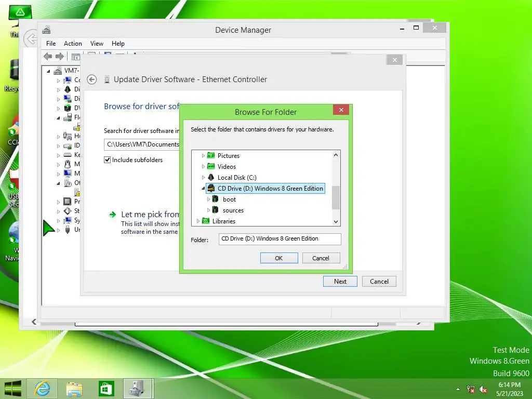The height and width of the screenshot is (399, 532).
Task: Open File Explorer from taskbar
Action: click(x=74, y=389)
